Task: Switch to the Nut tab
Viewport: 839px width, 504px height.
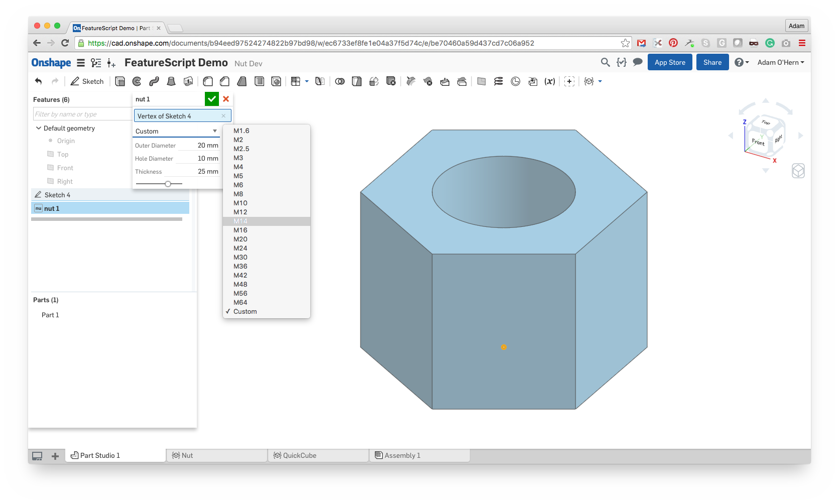Action: pyautogui.click(x=188, y=455)
